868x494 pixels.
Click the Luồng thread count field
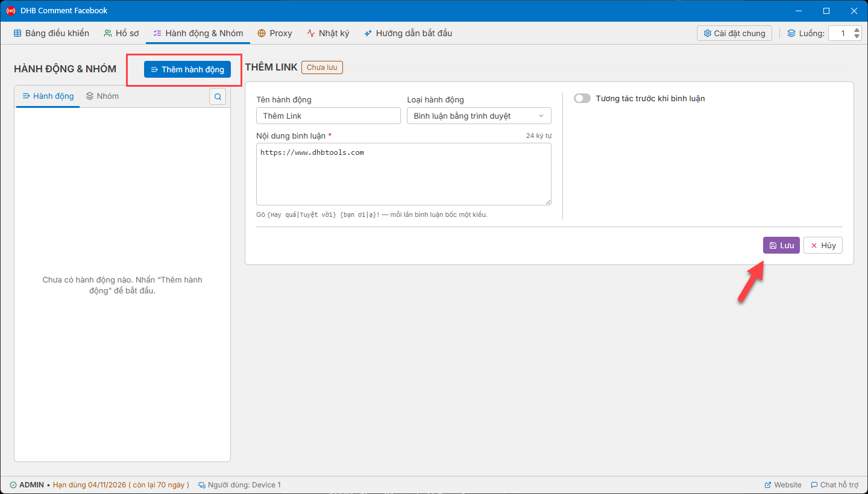tap(841, 33)
